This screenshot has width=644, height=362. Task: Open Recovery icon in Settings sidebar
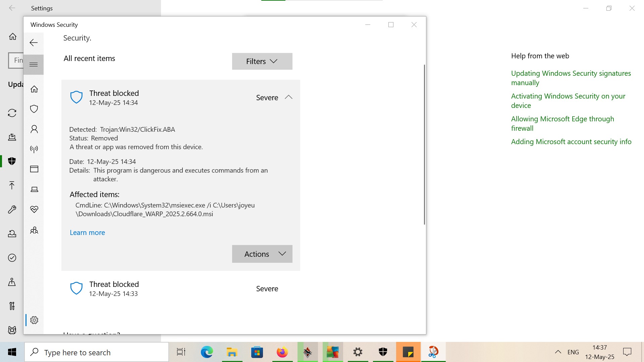[12, 234]
